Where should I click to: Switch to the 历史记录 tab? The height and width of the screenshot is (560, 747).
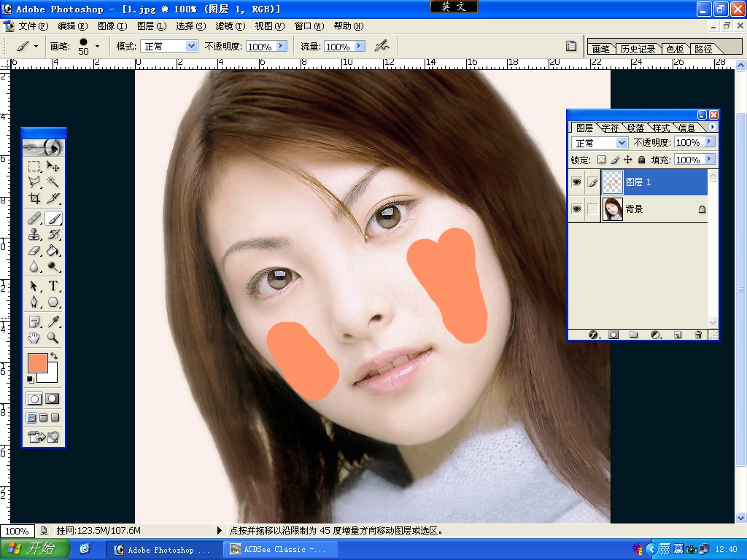638,49
